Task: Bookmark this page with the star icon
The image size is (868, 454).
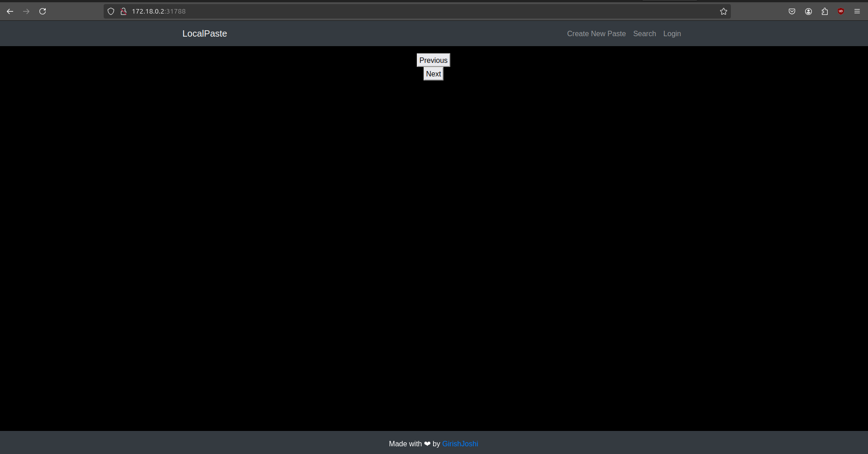Action: [724, 11]
